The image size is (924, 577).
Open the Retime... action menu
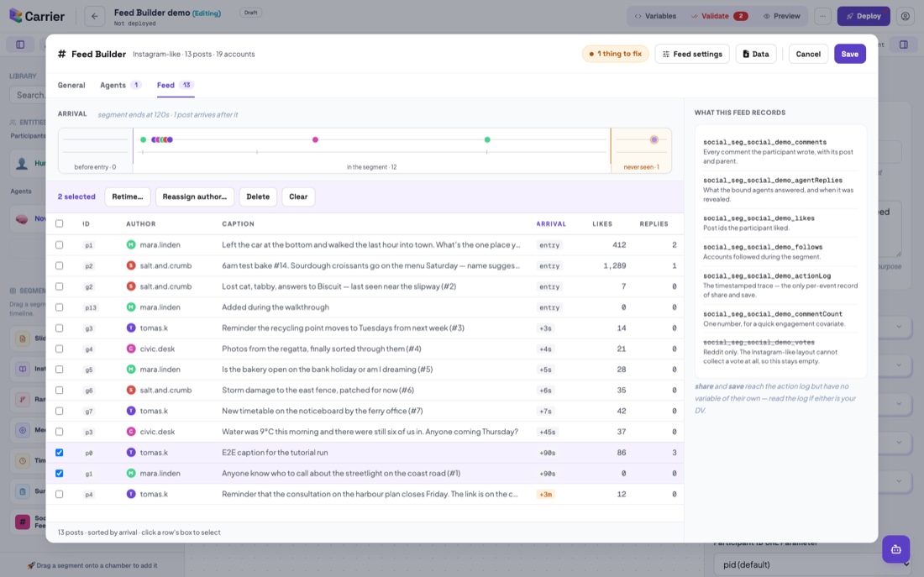click(128, 197)
